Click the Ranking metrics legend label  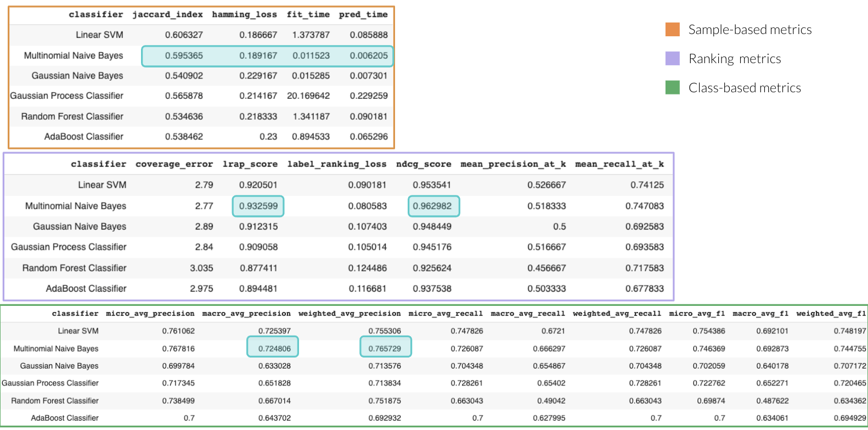[734, 59]
